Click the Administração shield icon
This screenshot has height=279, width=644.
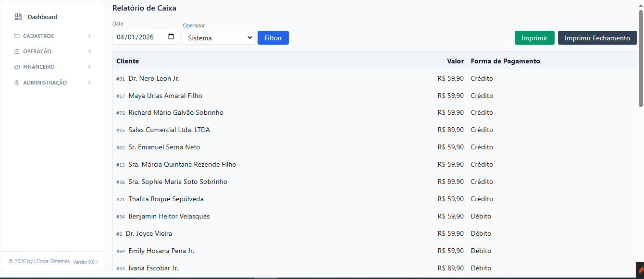(17, 83)
